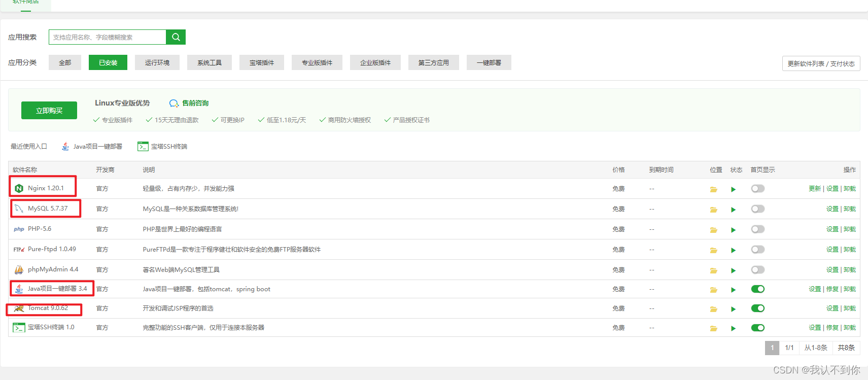Select the 宝塔插件 category tab

tap(262, 62)
